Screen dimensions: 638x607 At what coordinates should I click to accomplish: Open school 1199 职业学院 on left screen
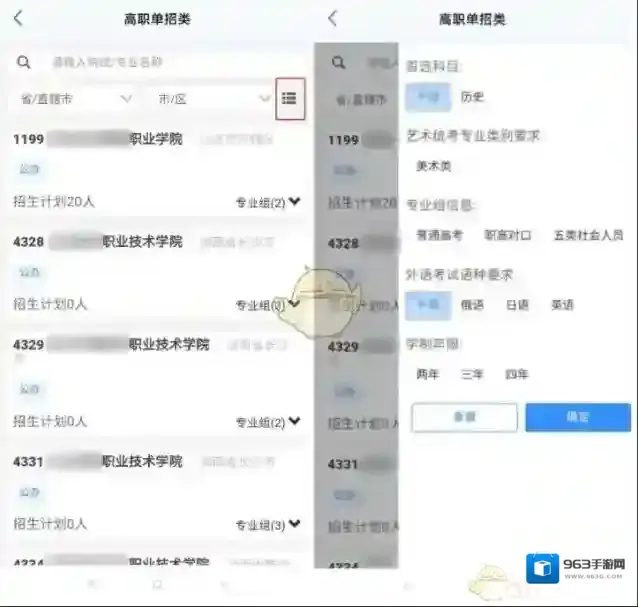[x=98, y=139]
